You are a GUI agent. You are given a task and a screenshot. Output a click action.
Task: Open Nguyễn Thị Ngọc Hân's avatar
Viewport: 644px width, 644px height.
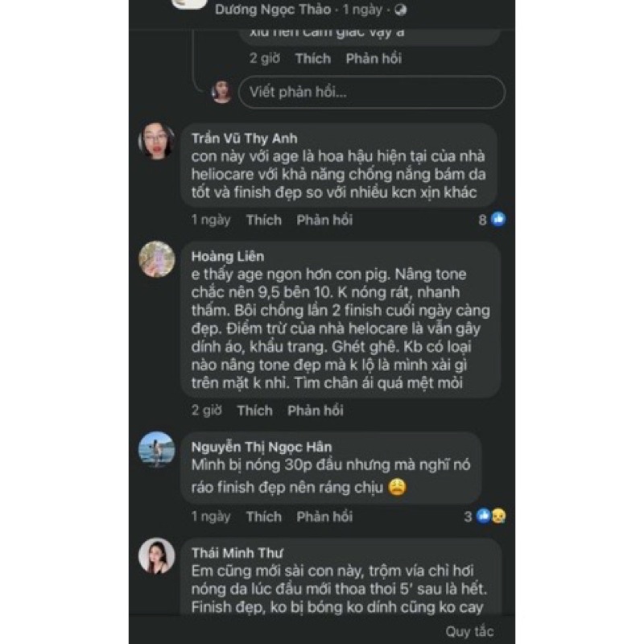click(157, 449)
